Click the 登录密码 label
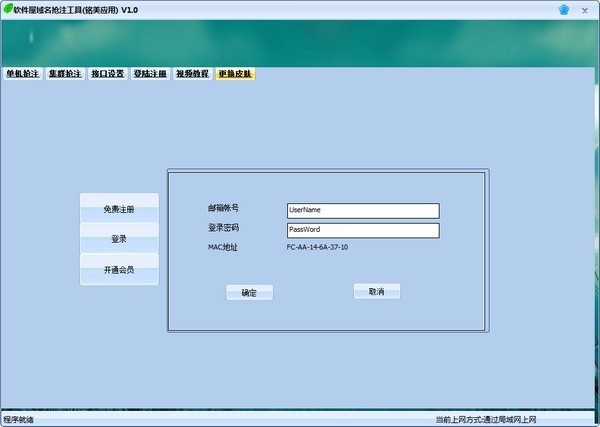The width and height of the screenshot is (600, 427). [223, 228]
